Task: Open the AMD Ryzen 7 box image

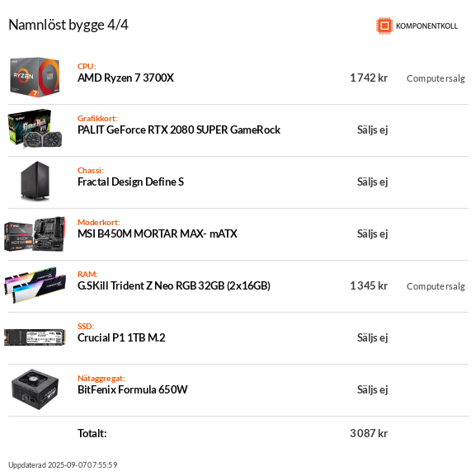Action: coord(35,78)
